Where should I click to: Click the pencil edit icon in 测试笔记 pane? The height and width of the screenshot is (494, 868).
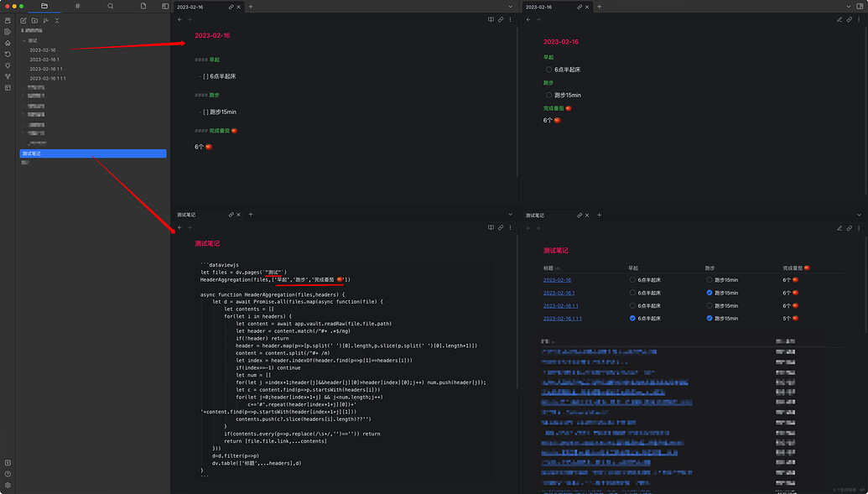click(x=839, y=228)
